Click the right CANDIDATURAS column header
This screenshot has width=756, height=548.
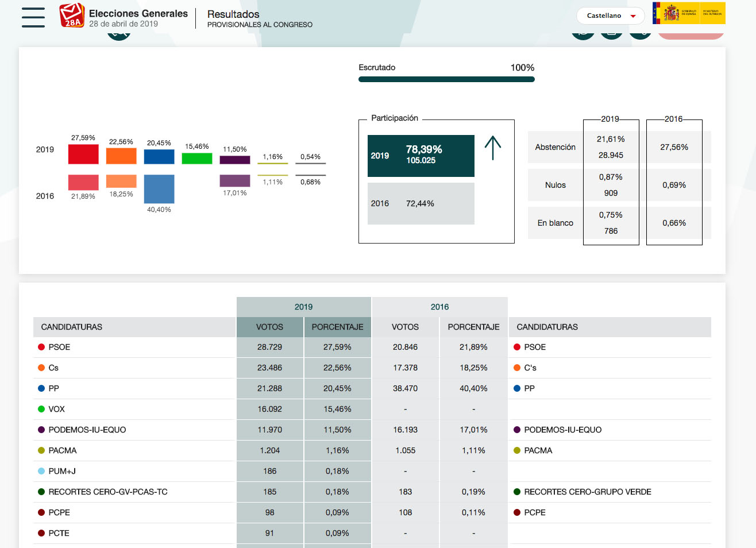[x=610, y=327]
